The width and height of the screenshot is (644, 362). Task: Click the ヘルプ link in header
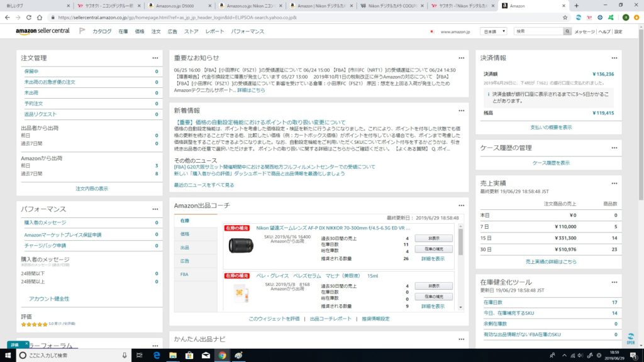(604, 31)
